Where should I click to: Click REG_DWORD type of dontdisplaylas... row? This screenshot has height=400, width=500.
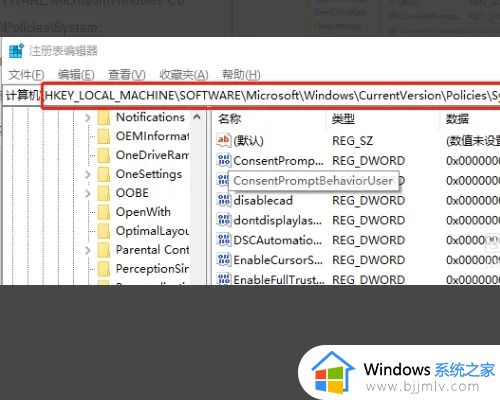[x=368, y=220]
